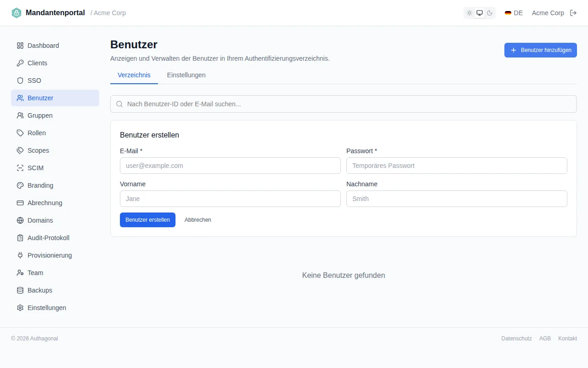Click the Mandantenportal logo icon
The image size is (588, 368).
coord(17,13)
